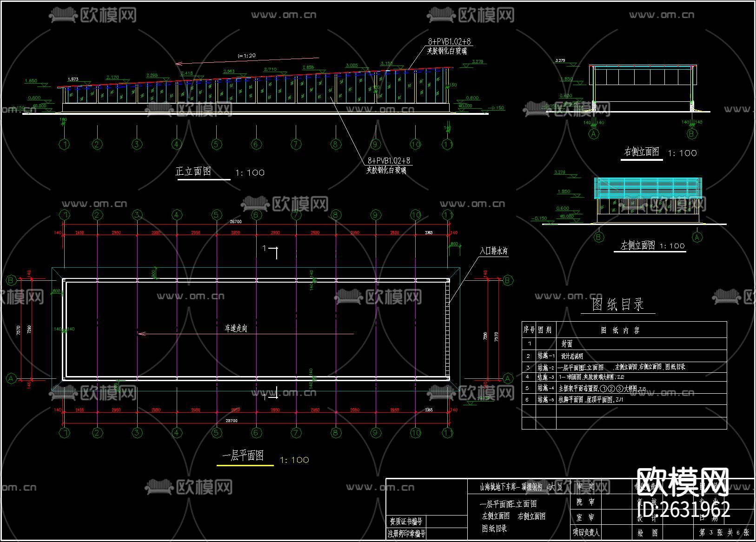Click the '结施-4' table cell
This screenshot has height=542, width=756.
546,388
